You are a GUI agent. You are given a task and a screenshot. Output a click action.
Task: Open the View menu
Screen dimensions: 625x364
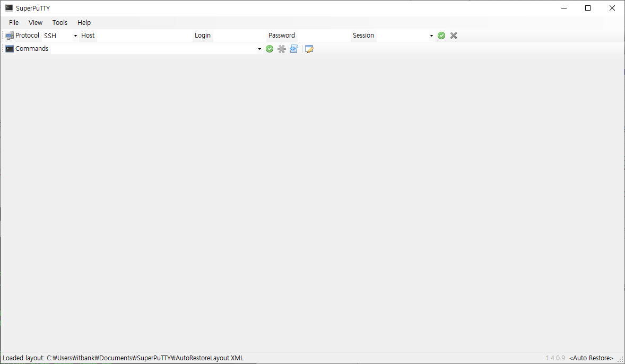pyautogui.click(x=36, y=23)
